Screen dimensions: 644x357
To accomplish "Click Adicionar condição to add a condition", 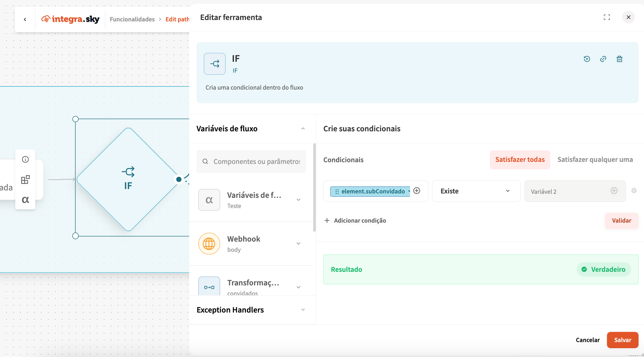I will point(355,221).
